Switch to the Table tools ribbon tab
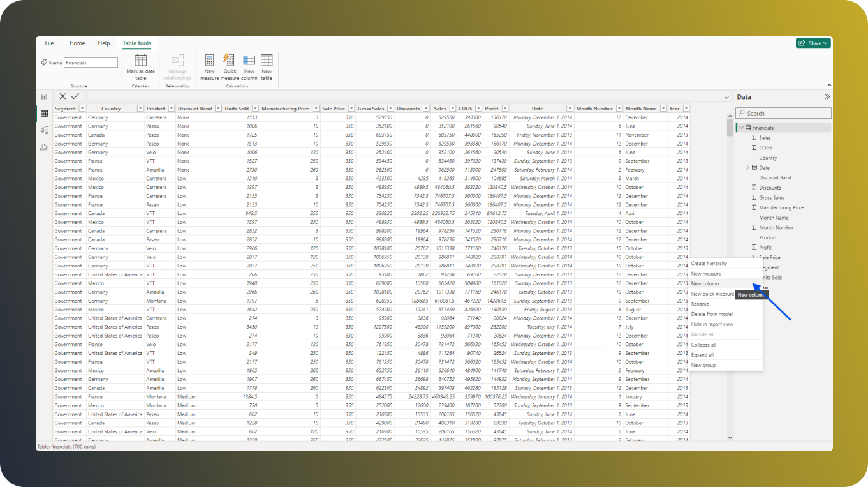 136,43
